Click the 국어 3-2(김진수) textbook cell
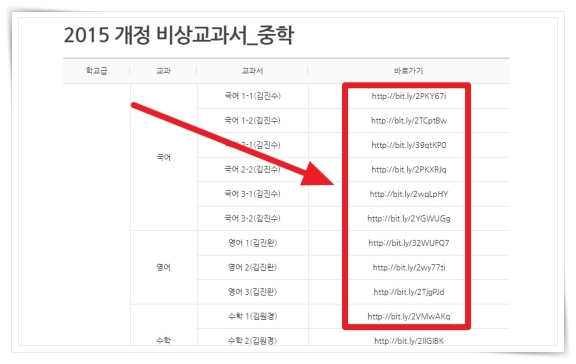576x364 pixels. tap(252, 218)
